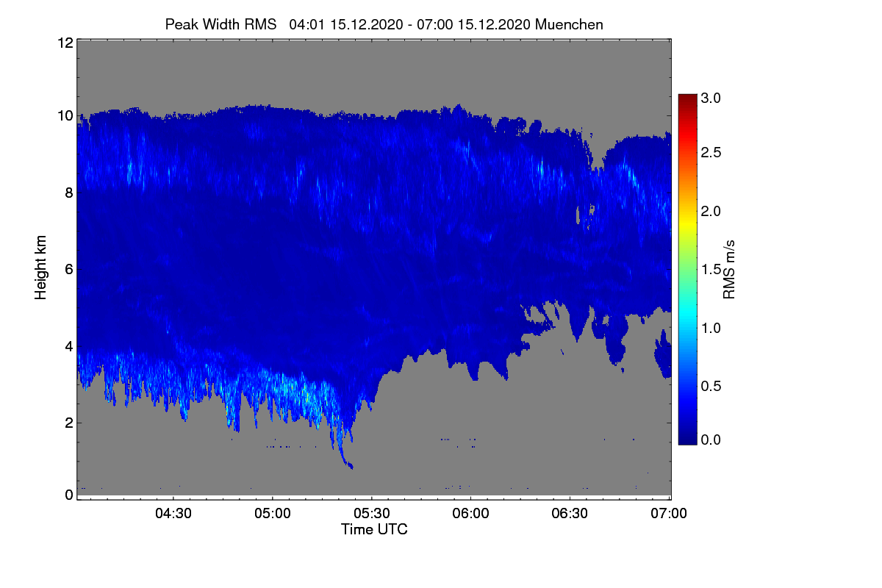This screenshot has width=882, height=588.
Task: Click the colorbar value 2.0
Action: (712, 211)
